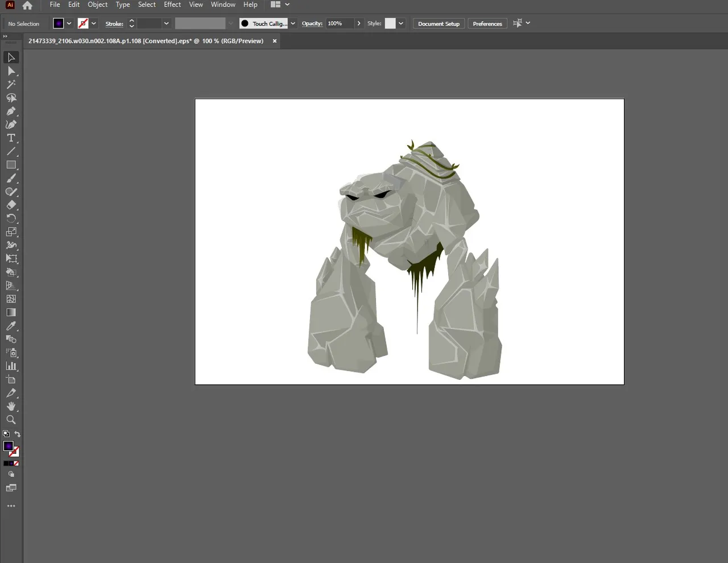Open stroke color dropdown in control bar
This screenshot has width=728, height=563.
(x=93, y=23)
